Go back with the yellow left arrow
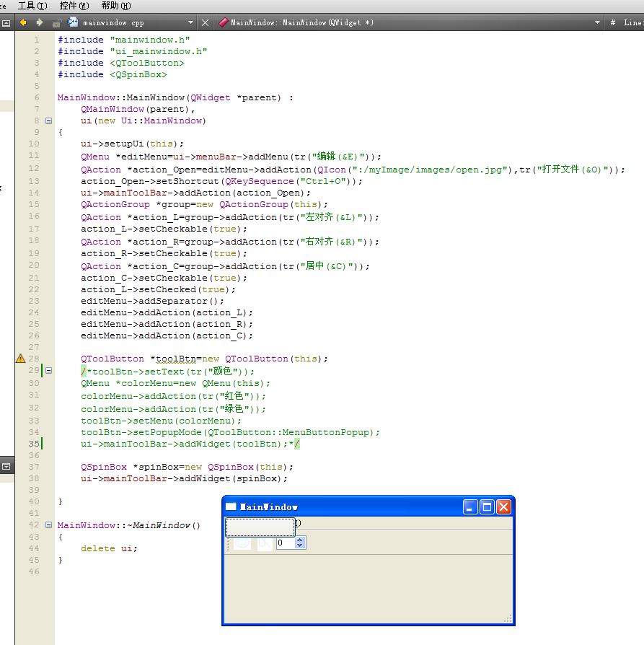The image size is (644, 645). tap(23, 22)
